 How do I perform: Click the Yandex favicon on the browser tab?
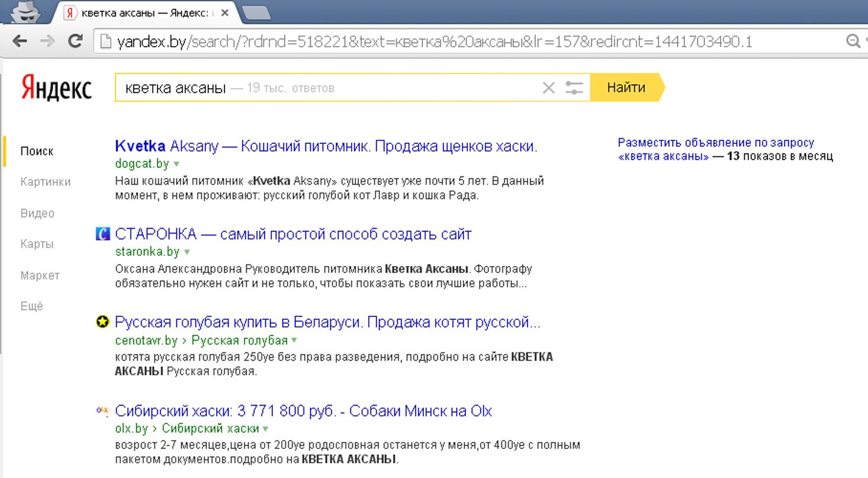click(70, 13)
